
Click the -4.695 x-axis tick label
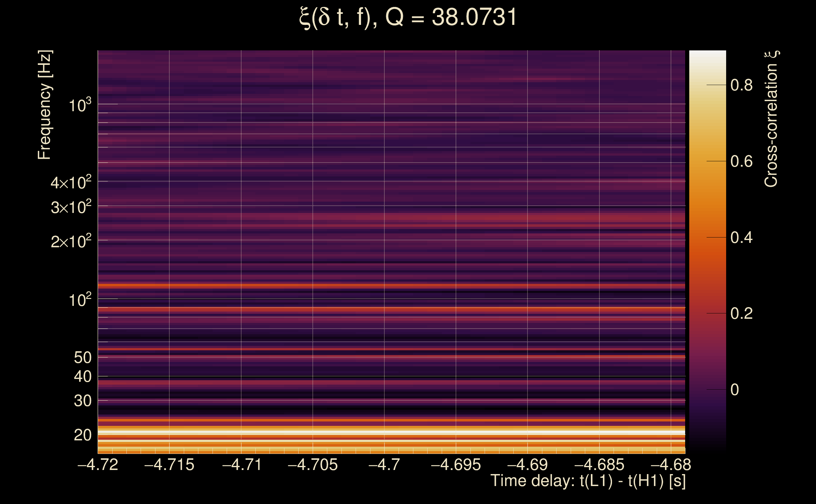pyautogui.click(x=456, y=465)
